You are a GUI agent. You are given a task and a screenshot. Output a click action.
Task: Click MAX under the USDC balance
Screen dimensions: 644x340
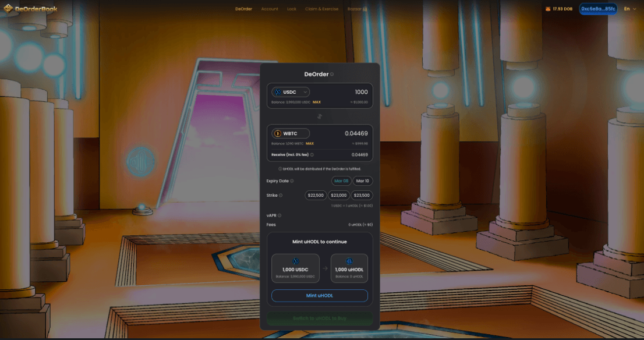point(317,102)
